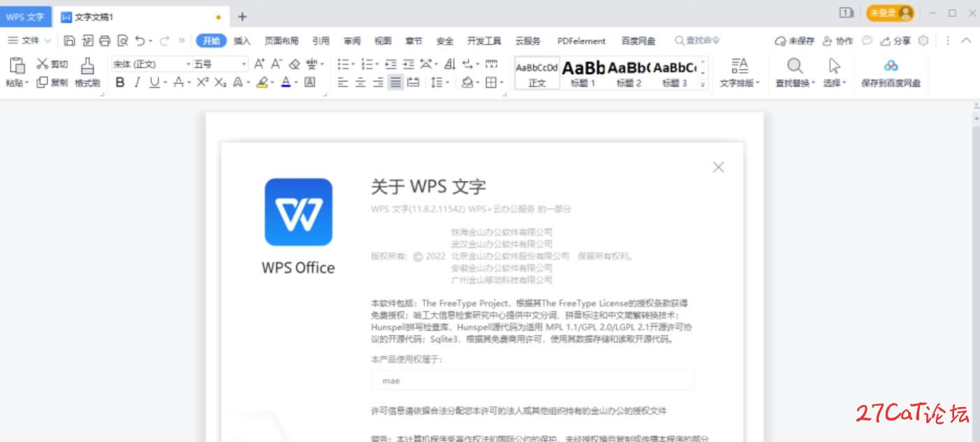Increase font size with A+ icon
980x442 pixels.
point(259,64)
